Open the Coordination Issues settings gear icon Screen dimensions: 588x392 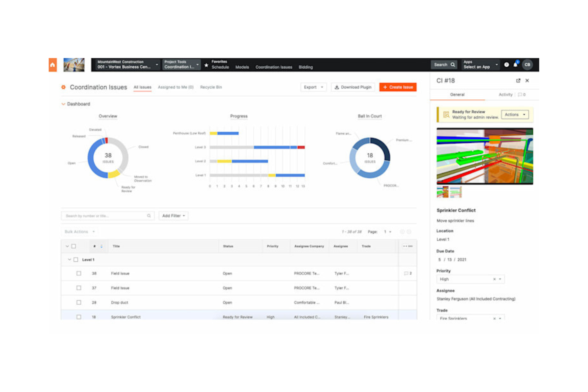(x=63, y=87)
